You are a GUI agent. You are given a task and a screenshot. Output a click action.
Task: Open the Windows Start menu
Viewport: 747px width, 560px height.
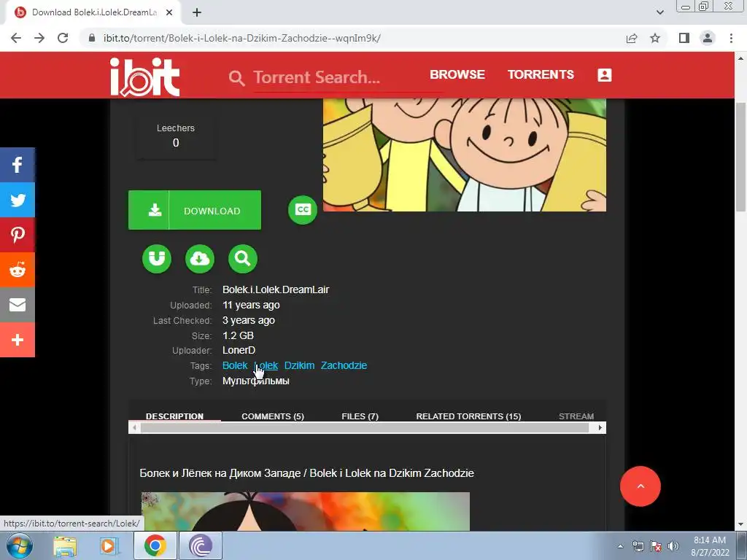point(20,545)
